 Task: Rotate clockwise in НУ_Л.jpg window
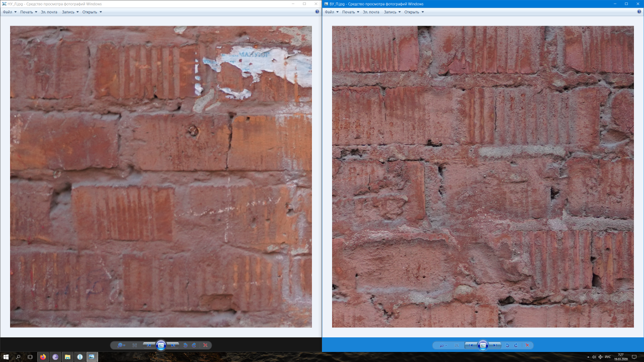(x=194, y=345)
